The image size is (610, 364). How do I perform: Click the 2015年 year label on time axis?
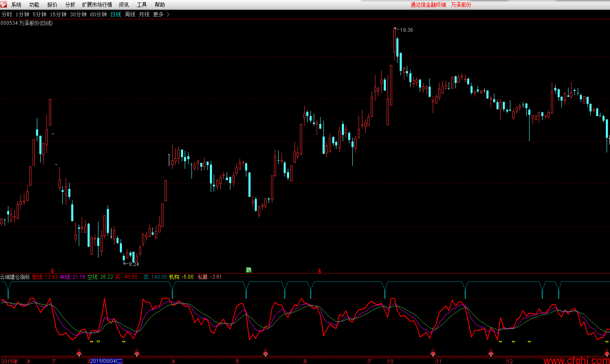[x=10, y=361]
